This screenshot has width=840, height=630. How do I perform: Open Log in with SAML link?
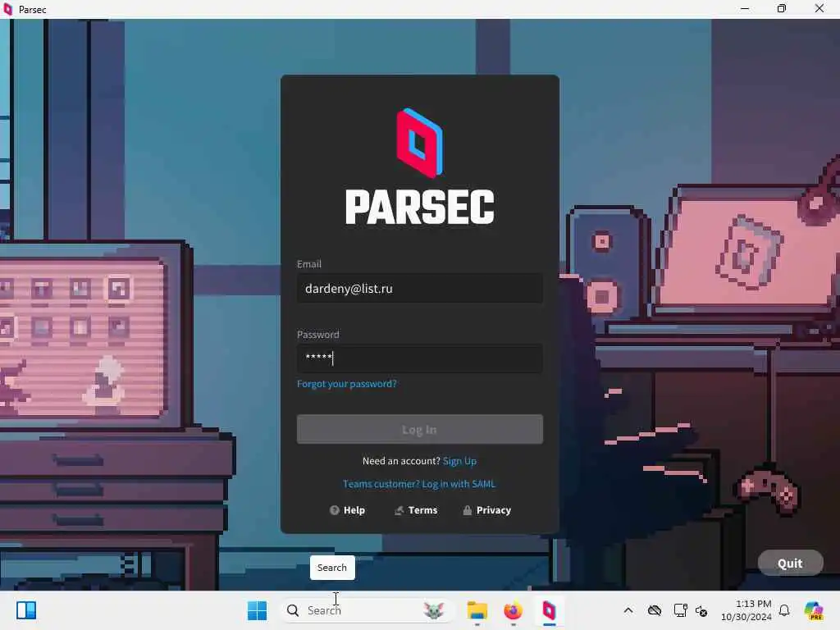click(459, 484)
